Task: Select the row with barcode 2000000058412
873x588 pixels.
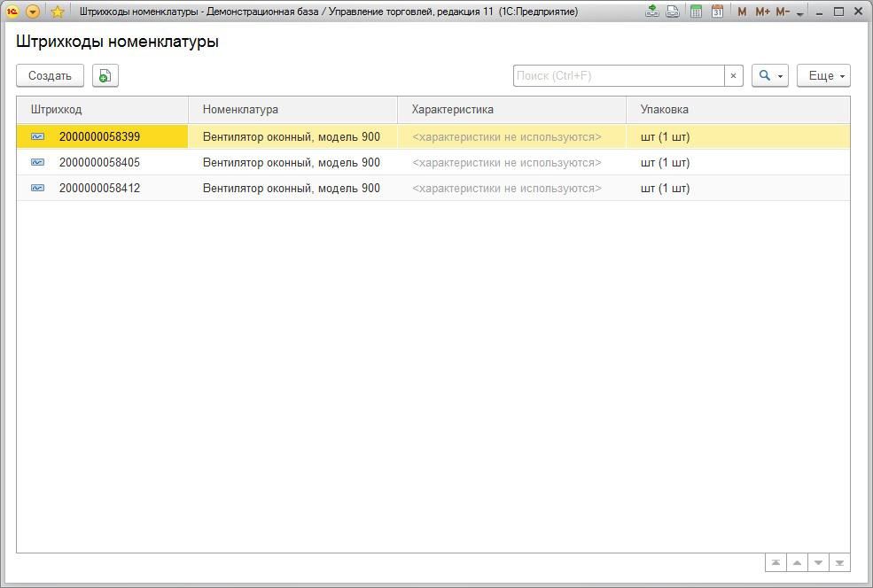Action: (x=99, y=188)
